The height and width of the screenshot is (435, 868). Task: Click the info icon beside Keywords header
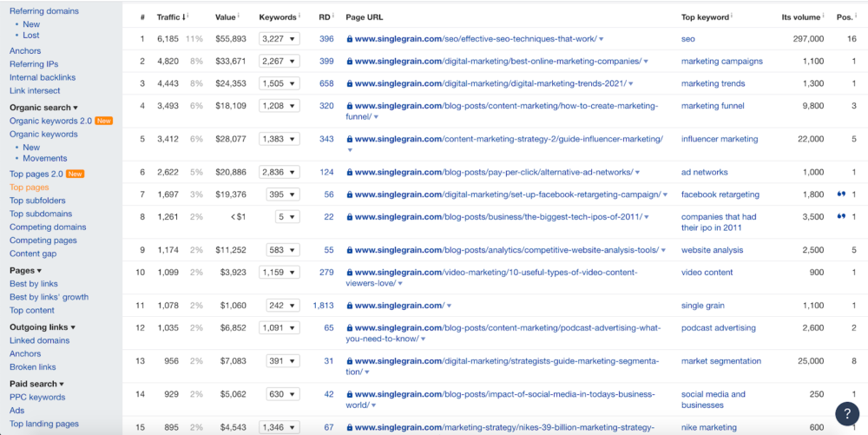point(299,16)
